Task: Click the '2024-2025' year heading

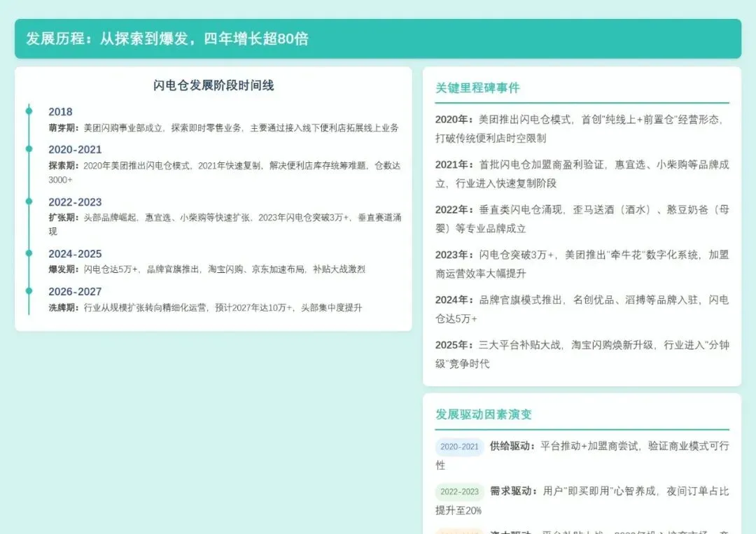Action: 75,254
